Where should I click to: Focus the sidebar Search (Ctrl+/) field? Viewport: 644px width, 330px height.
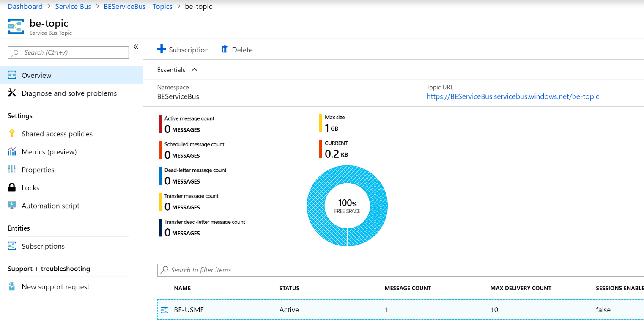point(68,52)
